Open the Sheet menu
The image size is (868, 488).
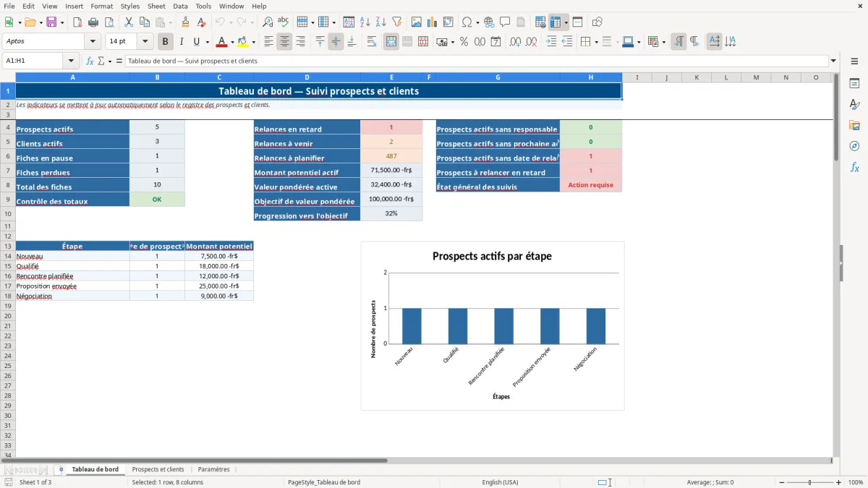157,6
